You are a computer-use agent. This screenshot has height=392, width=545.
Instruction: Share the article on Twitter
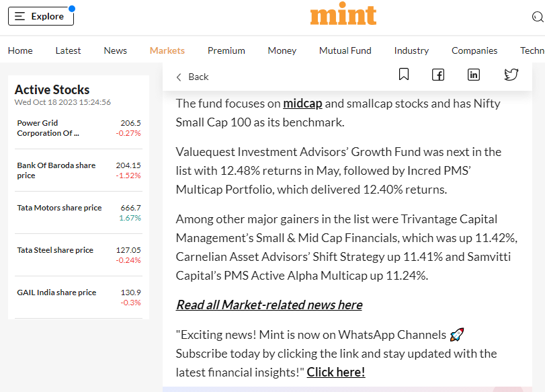pos(511,75)
